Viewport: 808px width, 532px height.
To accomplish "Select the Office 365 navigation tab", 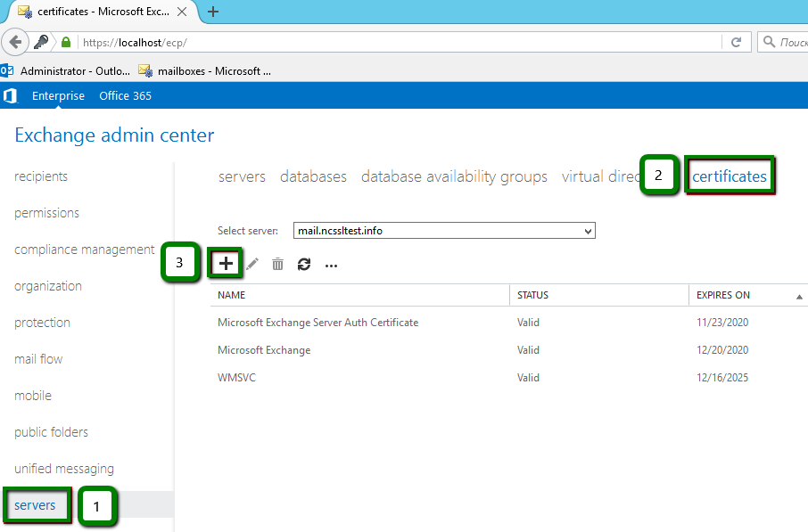I will point(125,95).
